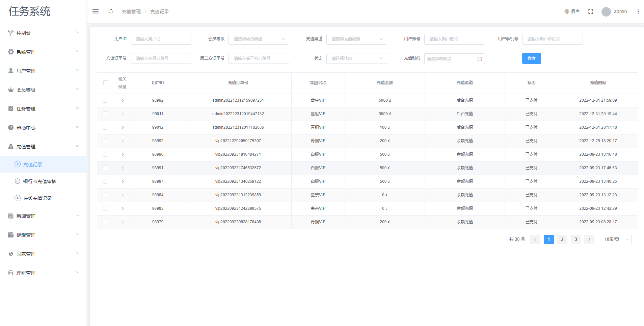This screenshot has width=644, height=326.
Task: Click the 用户ID input field
Action: coord(161,39)
